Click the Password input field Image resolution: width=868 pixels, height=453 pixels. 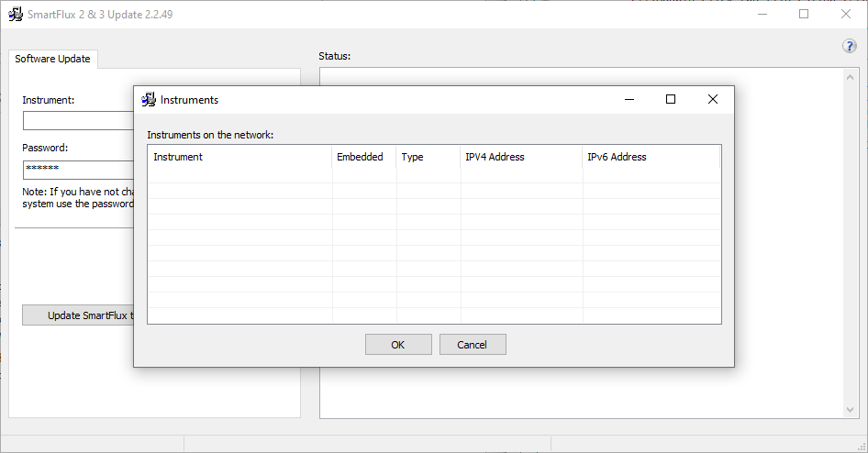[x=78, y=170]
